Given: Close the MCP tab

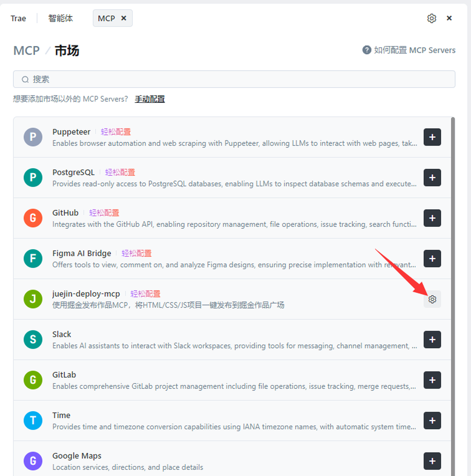Looking at the screenshot, I should click(124, 18).
